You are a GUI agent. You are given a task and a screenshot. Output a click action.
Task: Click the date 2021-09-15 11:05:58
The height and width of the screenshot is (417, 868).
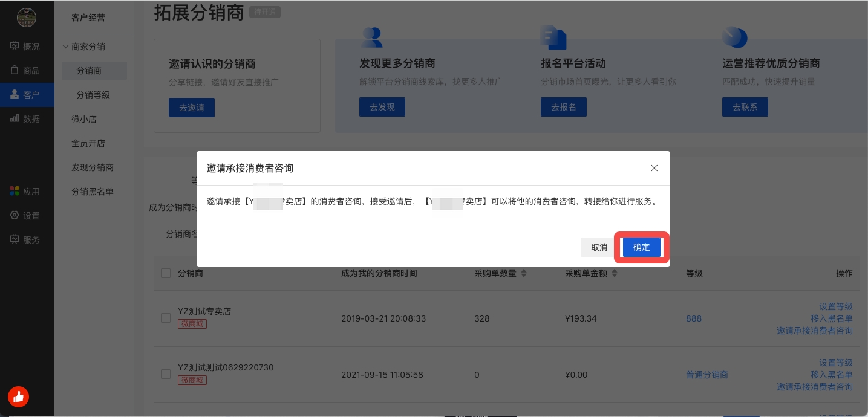click(382, 375)
